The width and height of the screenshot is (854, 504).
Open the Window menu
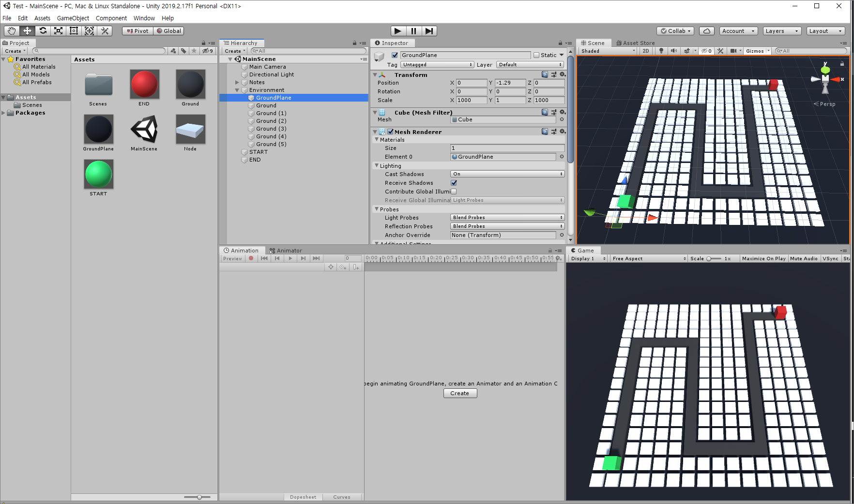pyautogui.click(x=144, y=18)
